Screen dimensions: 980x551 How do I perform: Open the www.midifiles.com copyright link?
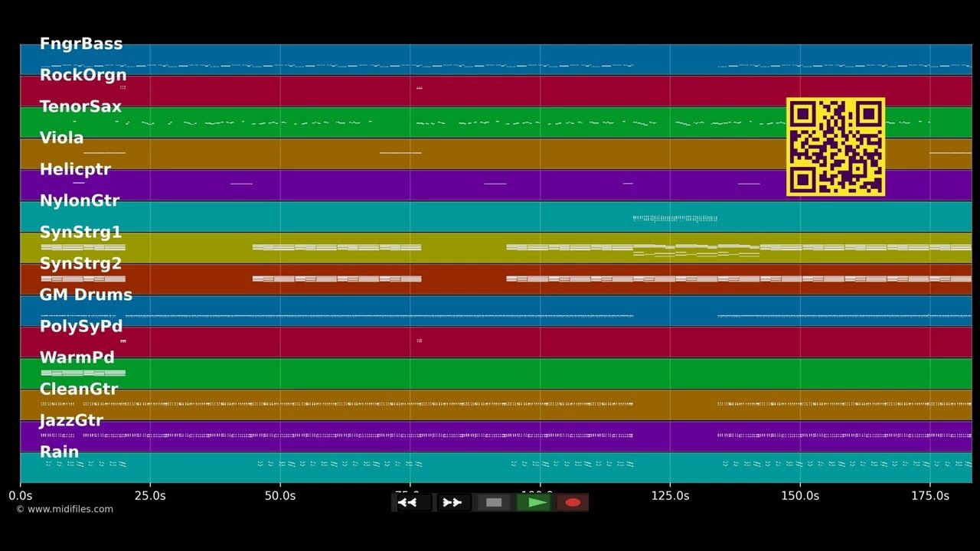click(64, 509)
